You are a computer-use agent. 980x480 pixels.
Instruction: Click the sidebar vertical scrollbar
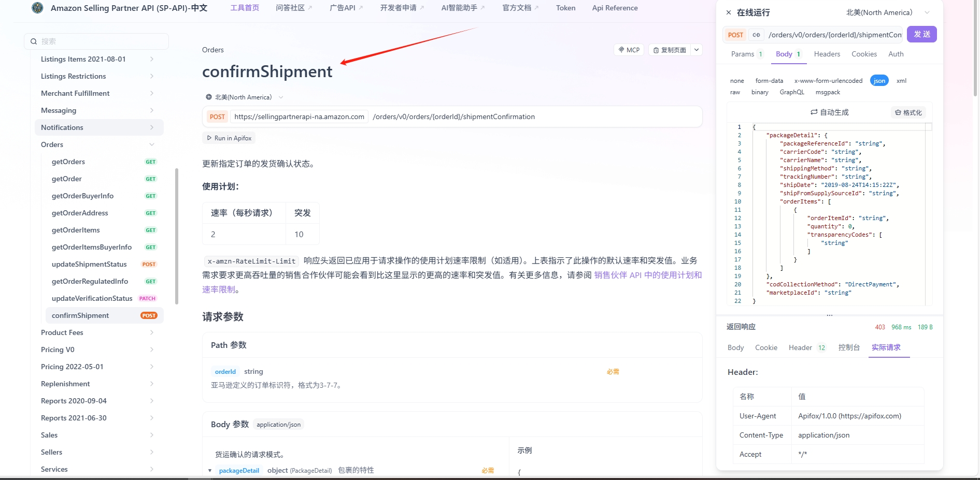pos(177,236)
